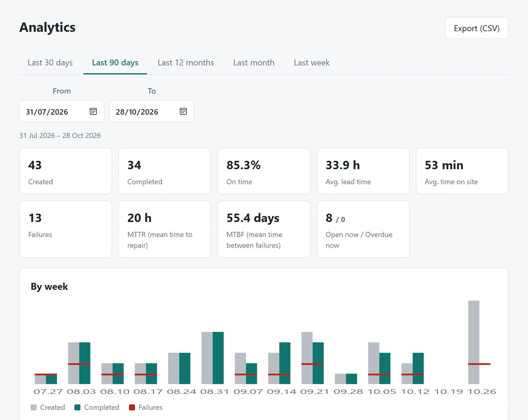Click the 53 min Avg. time on site card
This screenshot has height=420, width=528.
tap(462, 171)
